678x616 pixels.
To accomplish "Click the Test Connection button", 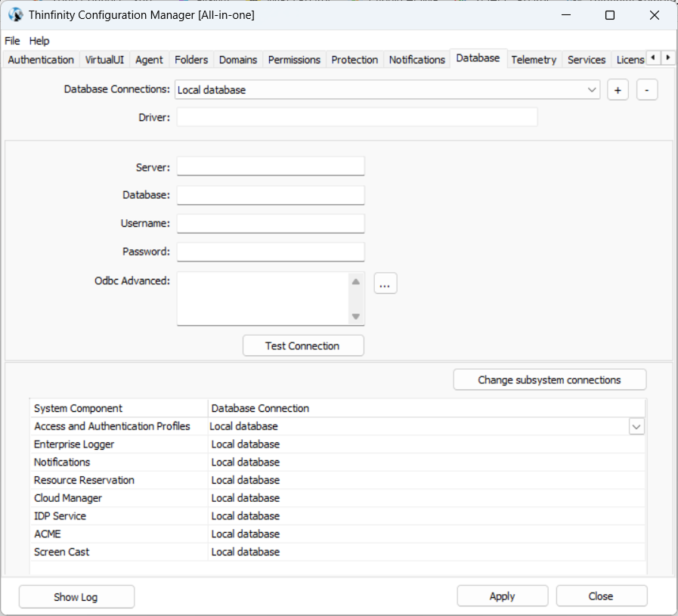I will pos(303,346).
